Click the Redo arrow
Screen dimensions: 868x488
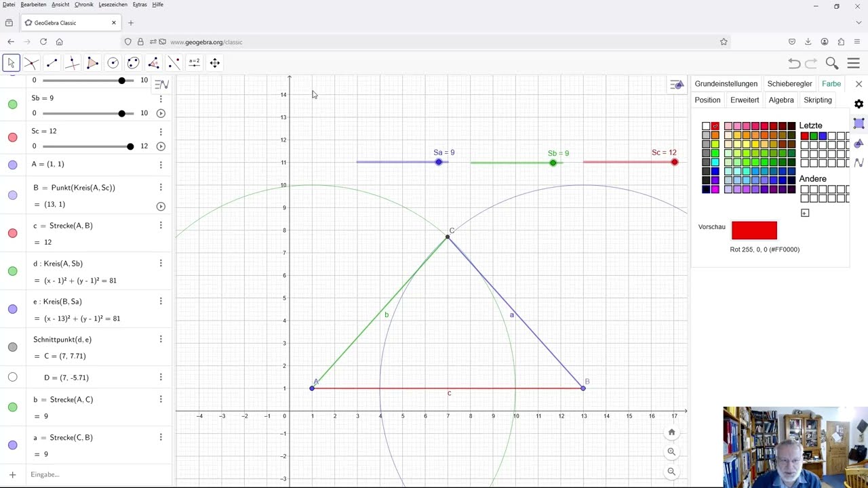tap(811, 63)
